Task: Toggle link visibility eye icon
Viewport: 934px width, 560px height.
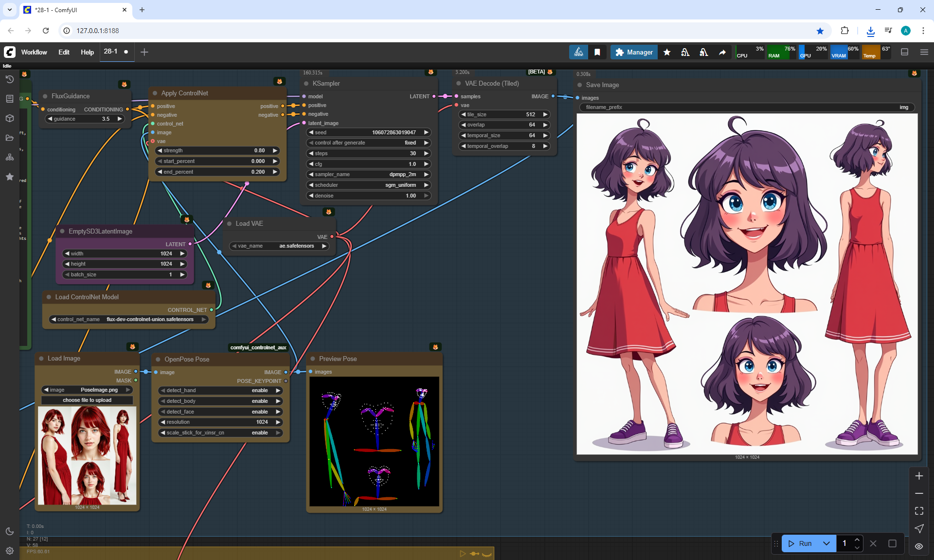Action: pos(919,546)
